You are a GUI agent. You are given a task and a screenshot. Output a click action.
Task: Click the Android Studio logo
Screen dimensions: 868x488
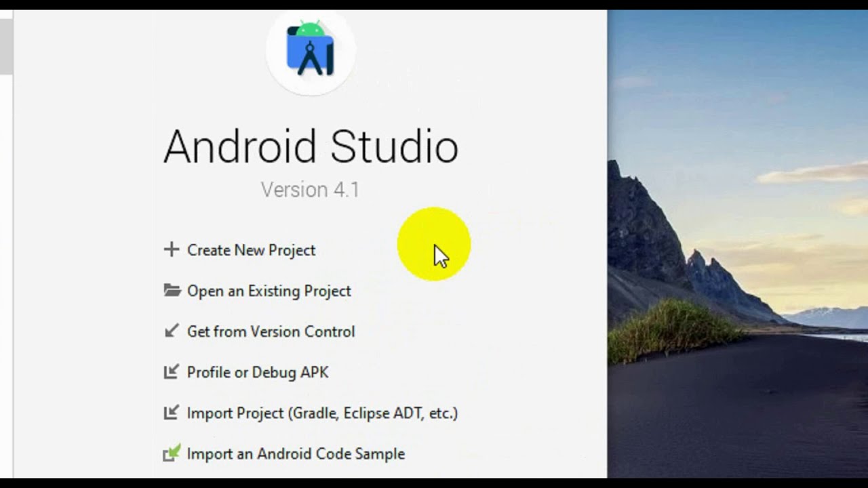[311, 49]
